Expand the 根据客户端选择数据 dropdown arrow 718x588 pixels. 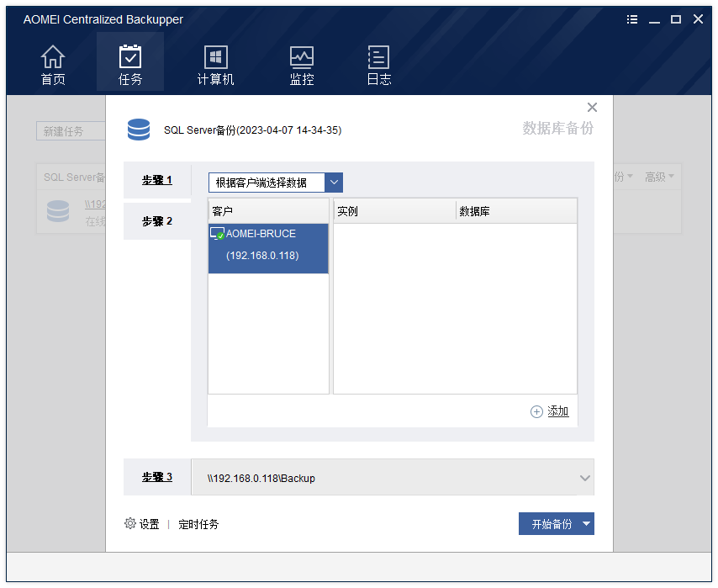[334, 183]
